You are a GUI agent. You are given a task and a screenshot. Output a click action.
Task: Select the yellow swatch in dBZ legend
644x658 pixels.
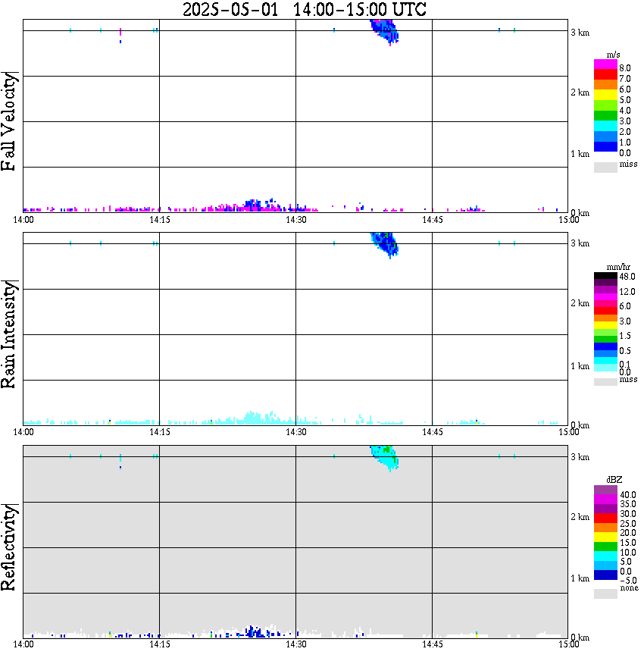[605, 537]
